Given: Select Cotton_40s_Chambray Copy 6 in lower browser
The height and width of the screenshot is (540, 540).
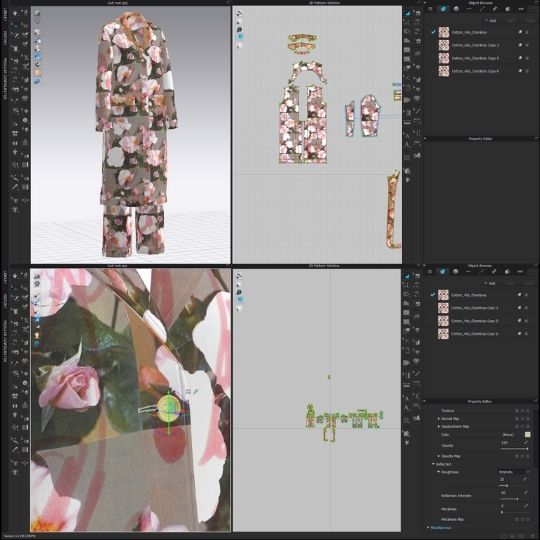Looking at the screenshot, I should point(475,334).
